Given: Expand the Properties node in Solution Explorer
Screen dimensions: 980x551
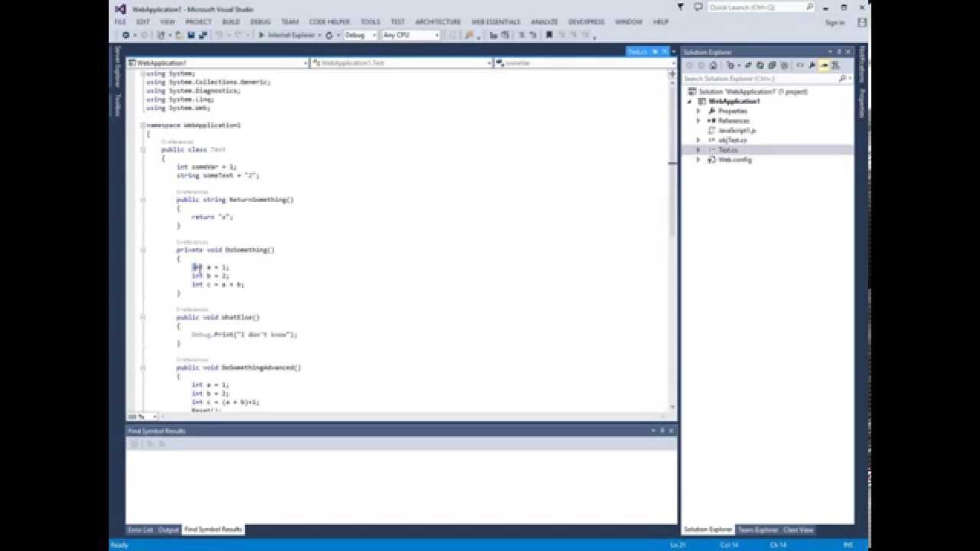Looking at the screenshot, I should (698, 111).
